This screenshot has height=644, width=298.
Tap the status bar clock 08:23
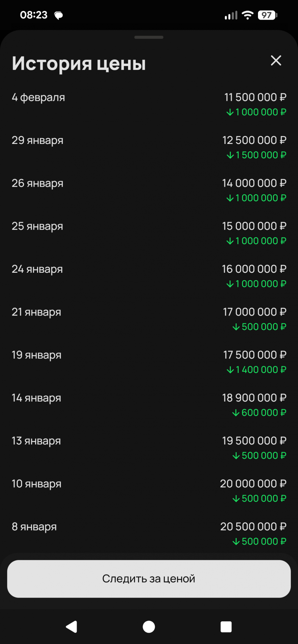pyautogui.click(x=34, y=15)
